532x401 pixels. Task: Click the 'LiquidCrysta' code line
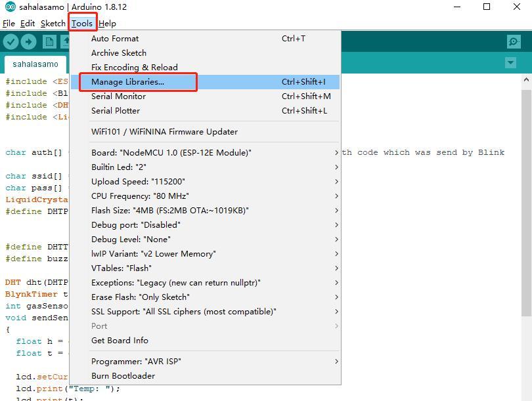pos(37,200)
